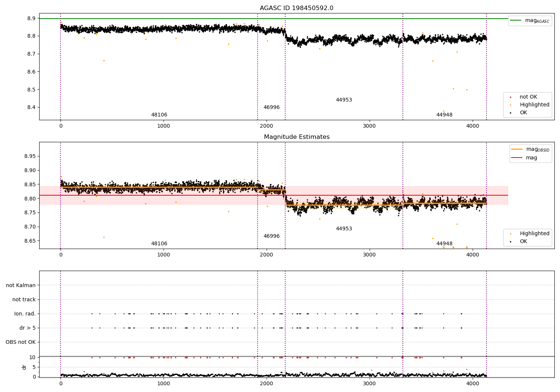This screenshot has width=560, height=392.
Task: Click the mag AGASC legend entry
Action: (530, 21)
